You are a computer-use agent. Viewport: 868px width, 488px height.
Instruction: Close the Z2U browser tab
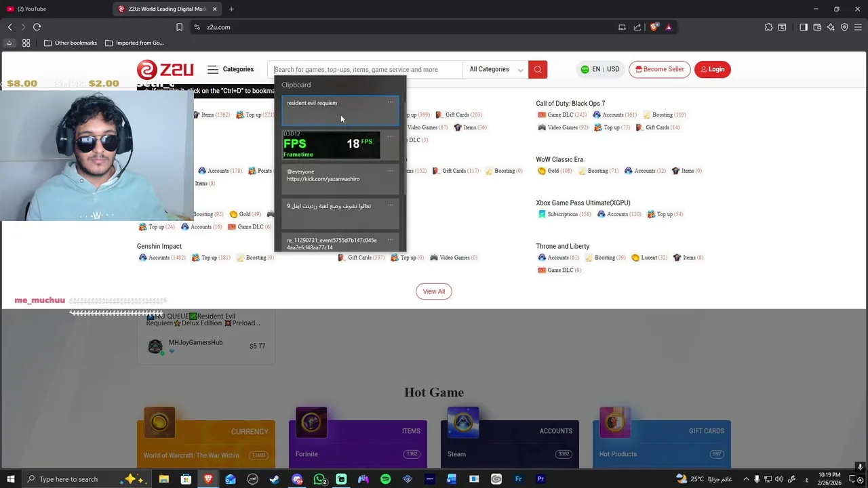tap(214, 9)
